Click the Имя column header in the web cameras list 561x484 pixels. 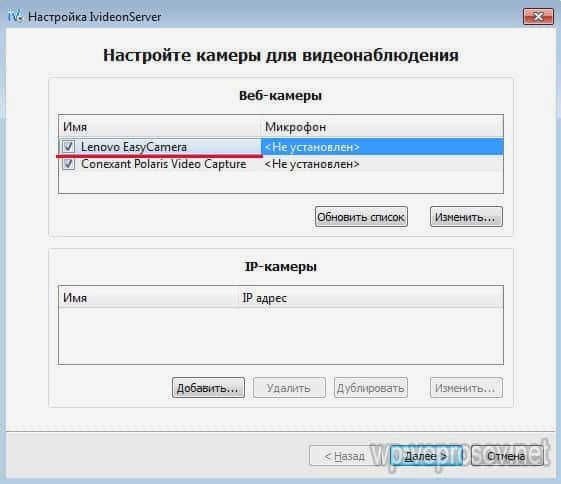(x=160, y=127)
